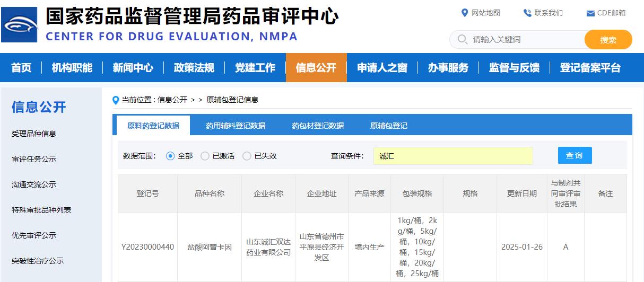Open the 信息公开 navigation menu

(316, 68)
